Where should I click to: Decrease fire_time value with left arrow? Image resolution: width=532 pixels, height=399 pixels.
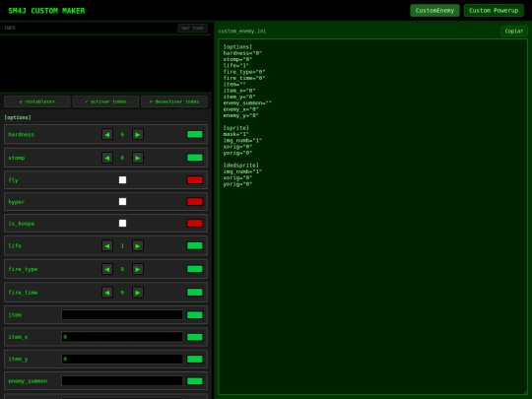point(107,293)
